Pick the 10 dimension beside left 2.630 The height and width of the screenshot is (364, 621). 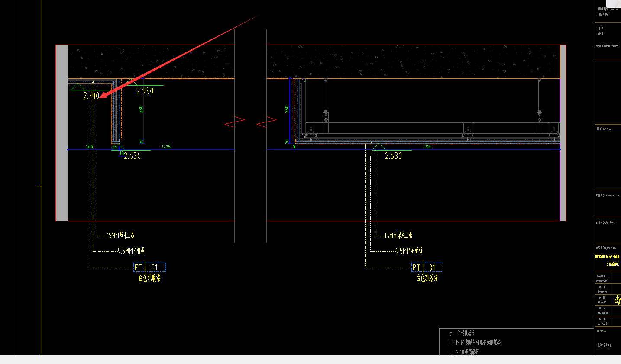click(122, 153)
